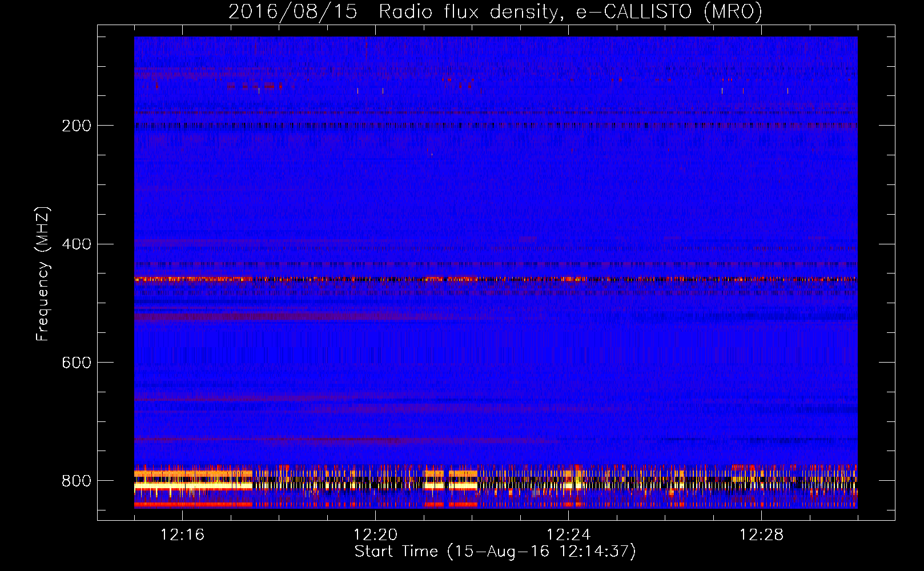The width and height of the screenshot is (924, 571).
Task: Click the plot title 'Radio flux density, e-CALLISTO (MRO)'
Action: click(571, 11)
